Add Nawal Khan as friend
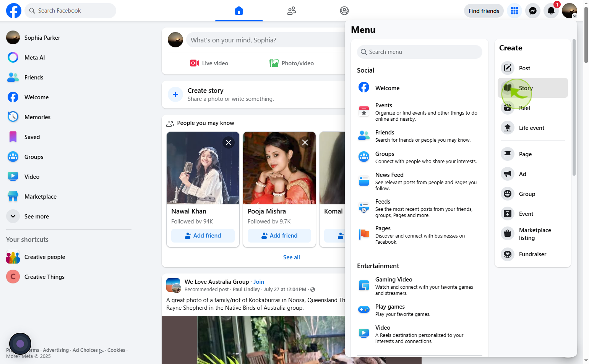 [x=203, y=236]
